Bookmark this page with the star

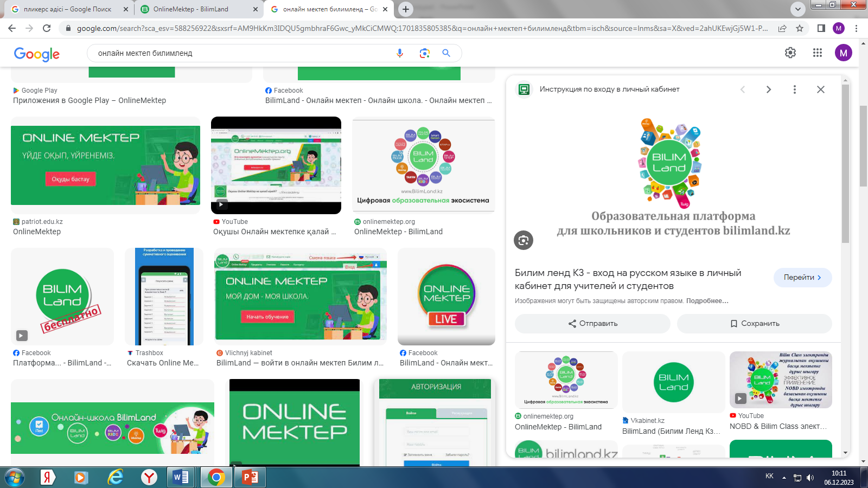click(x=800, y=28)
